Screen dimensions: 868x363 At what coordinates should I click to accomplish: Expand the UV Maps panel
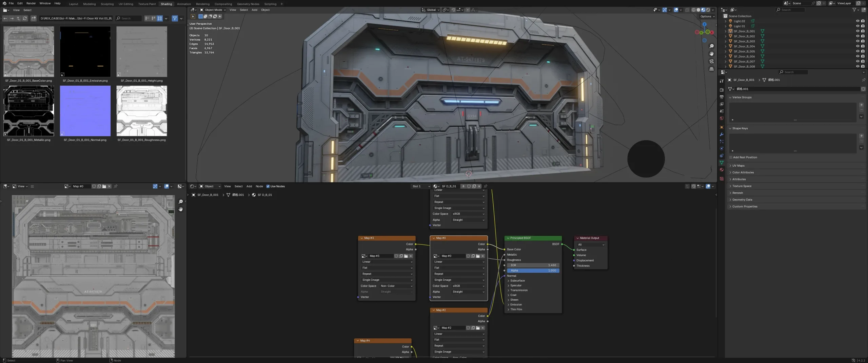pos(739,166)
